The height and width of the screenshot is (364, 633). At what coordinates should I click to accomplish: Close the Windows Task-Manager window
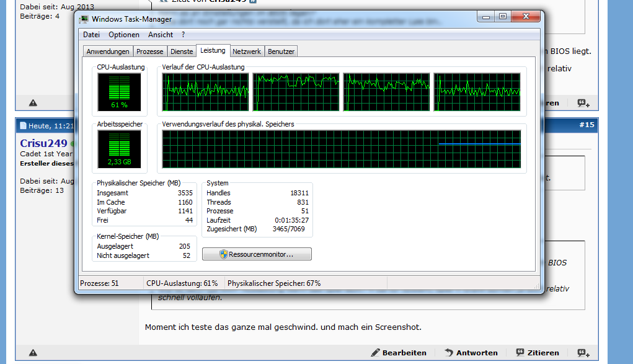tap(526, 17)
